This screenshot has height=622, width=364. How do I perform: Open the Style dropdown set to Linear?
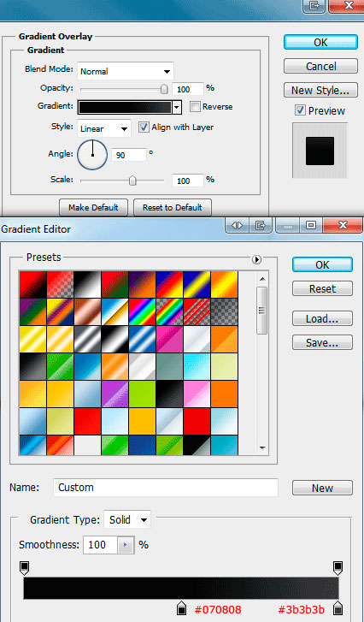104,128
